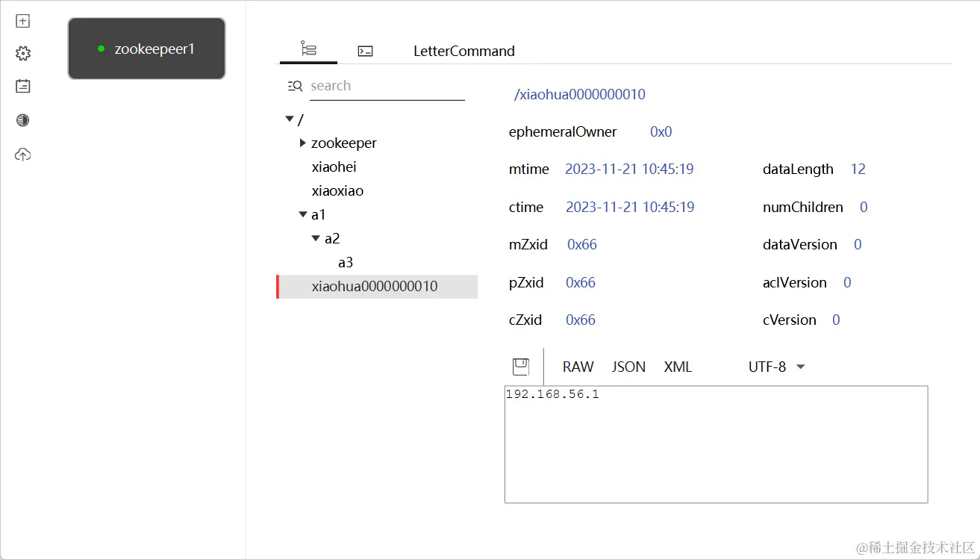This screenshot has width=980, height=560.
Task: Expand the zookeeper node
Action: pos(302,143)
